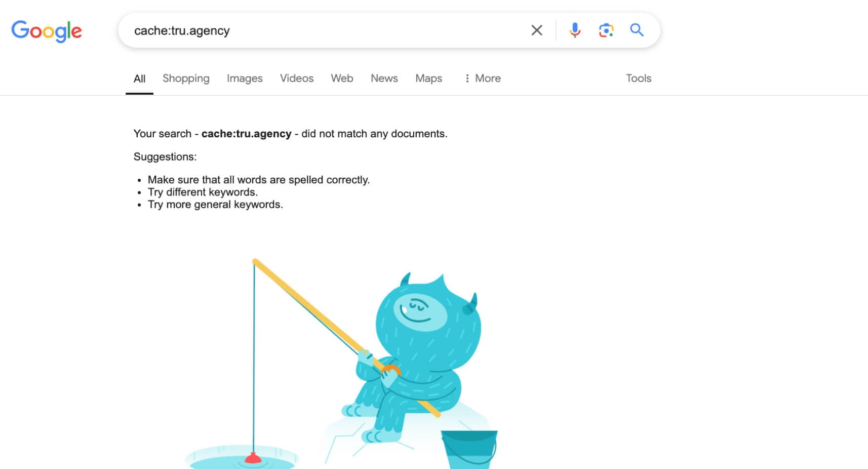Submit search with magnifying glass icon
The width and height of the screenshot is (868, 469).
637,30
